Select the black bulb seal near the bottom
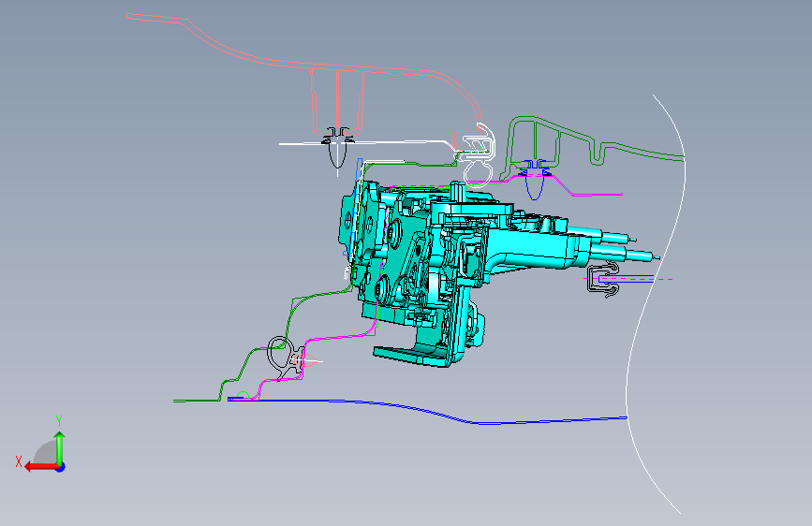812x526 pixels. point(284,358)
